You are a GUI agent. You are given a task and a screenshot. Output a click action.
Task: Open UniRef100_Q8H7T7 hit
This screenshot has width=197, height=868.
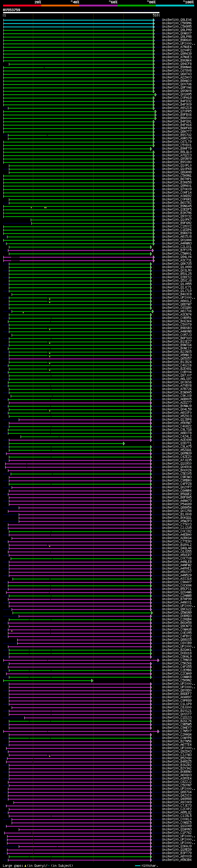[x=177, y=132]
